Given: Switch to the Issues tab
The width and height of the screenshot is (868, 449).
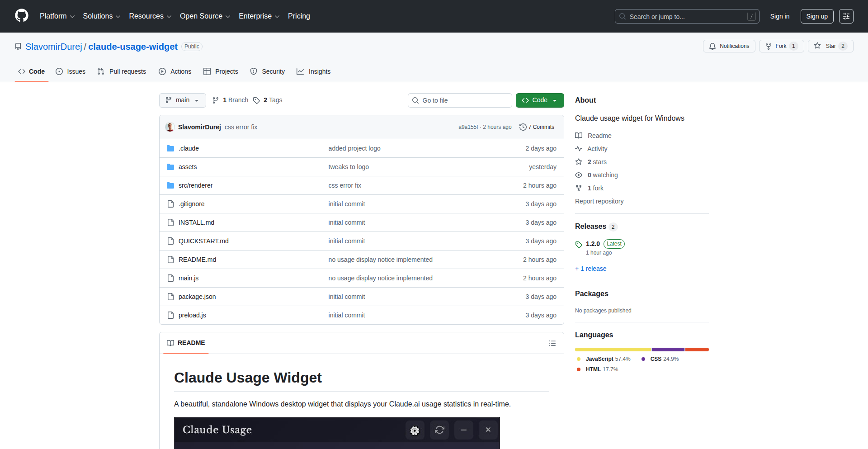Looking at the screenshot, I should (x=71, y=71).
